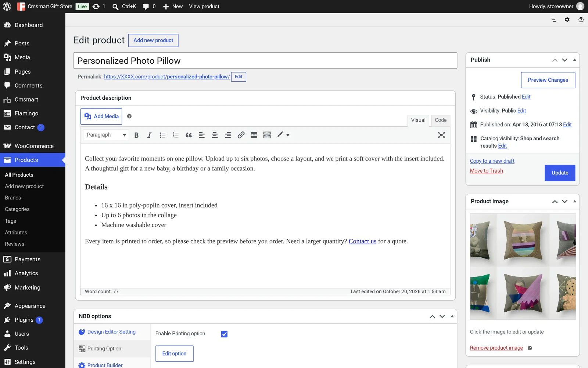Open Printing Option tab in NBD options

(112, 348)
